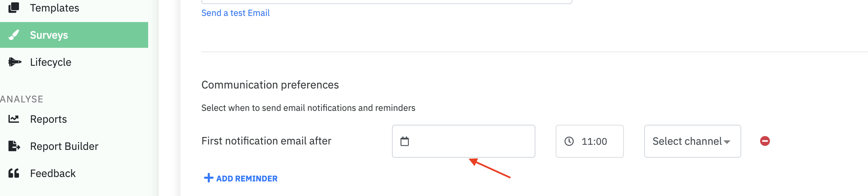
Task: Navigate to Report Builder
Action: (64, 146)
